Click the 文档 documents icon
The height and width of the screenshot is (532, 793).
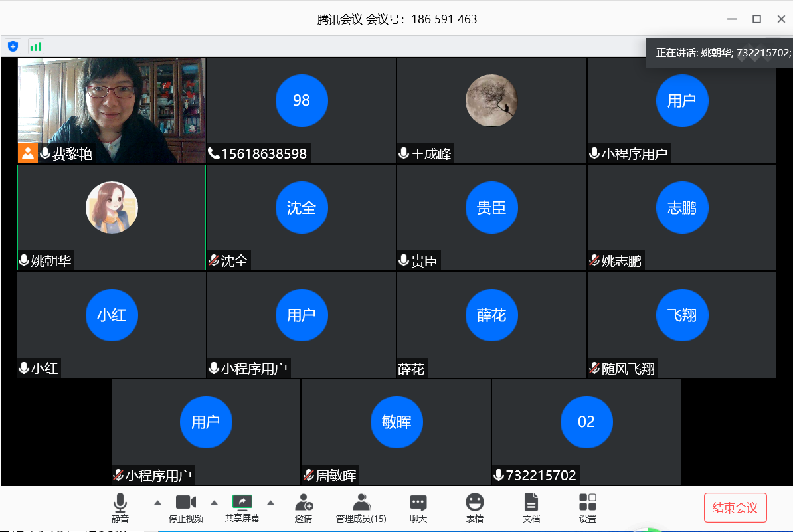click(x=531, y=503)
